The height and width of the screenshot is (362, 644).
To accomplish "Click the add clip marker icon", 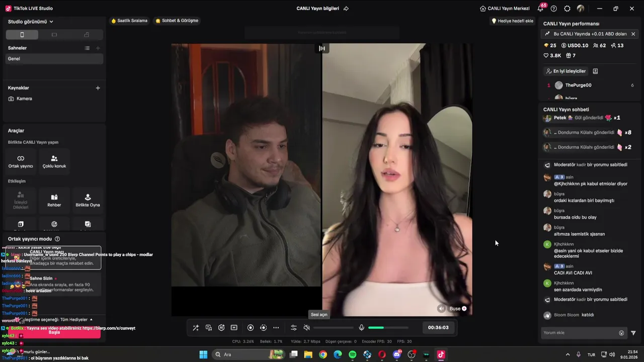I will tap(234, 328).
